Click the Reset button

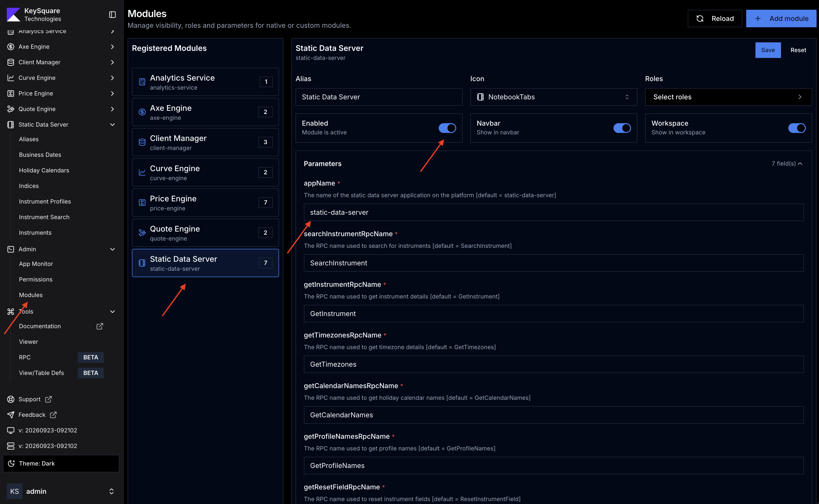click(798, 50)
